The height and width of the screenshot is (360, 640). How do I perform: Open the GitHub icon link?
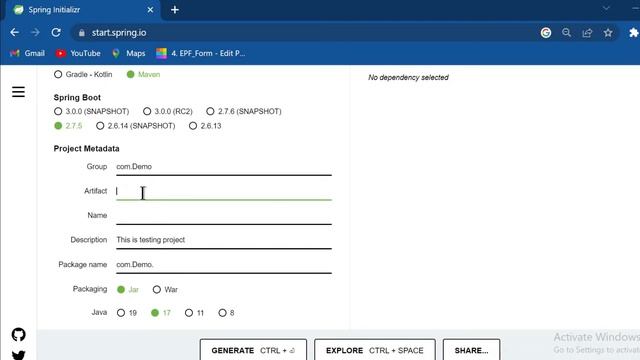coord(18,335)
